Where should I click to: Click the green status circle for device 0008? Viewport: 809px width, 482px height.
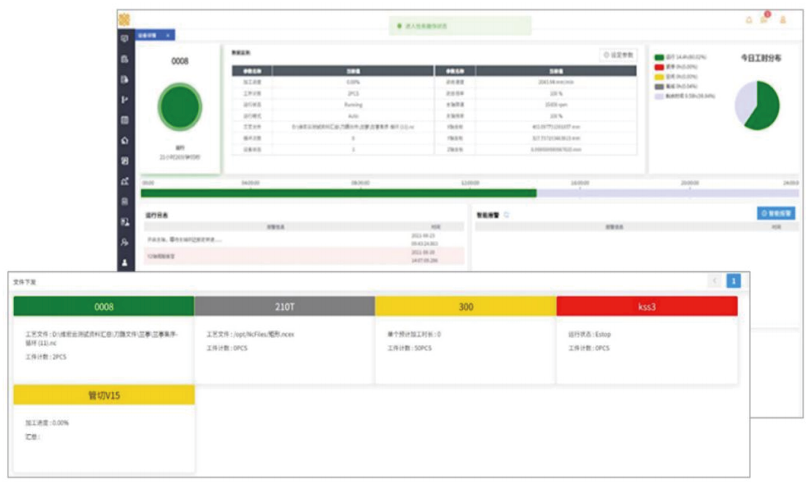180,107
